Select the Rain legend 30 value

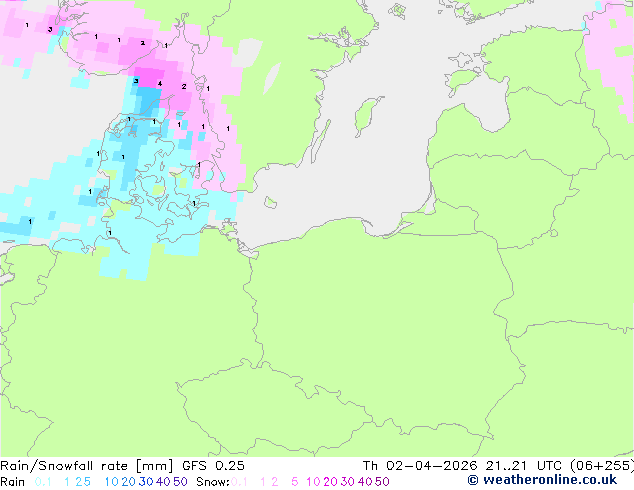coord(146,482)
